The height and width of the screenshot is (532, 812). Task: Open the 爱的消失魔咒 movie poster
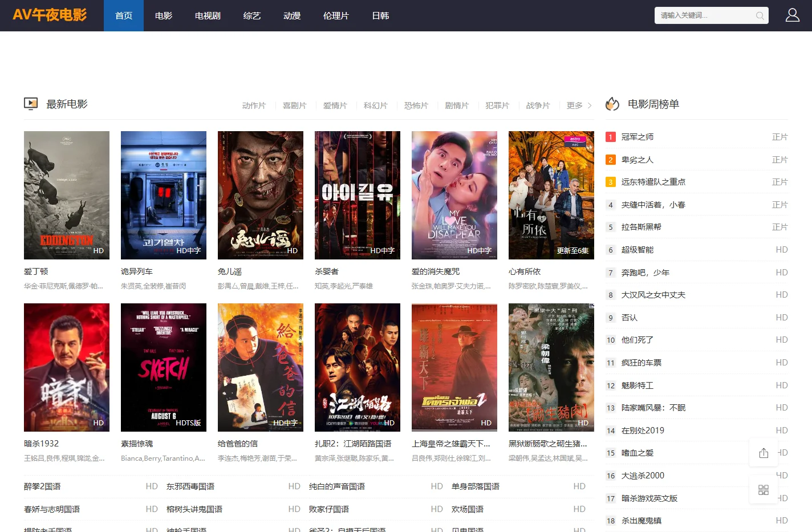(454, 195)
